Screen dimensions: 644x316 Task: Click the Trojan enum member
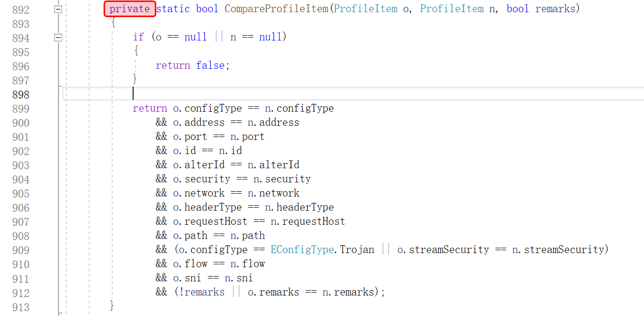point(357,250)
